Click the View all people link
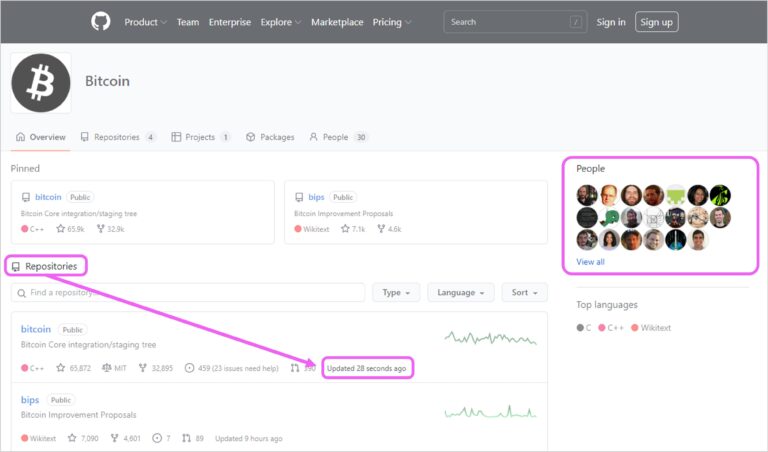The width and height of the screenshot is (768, 452). (x=590, y=262)
